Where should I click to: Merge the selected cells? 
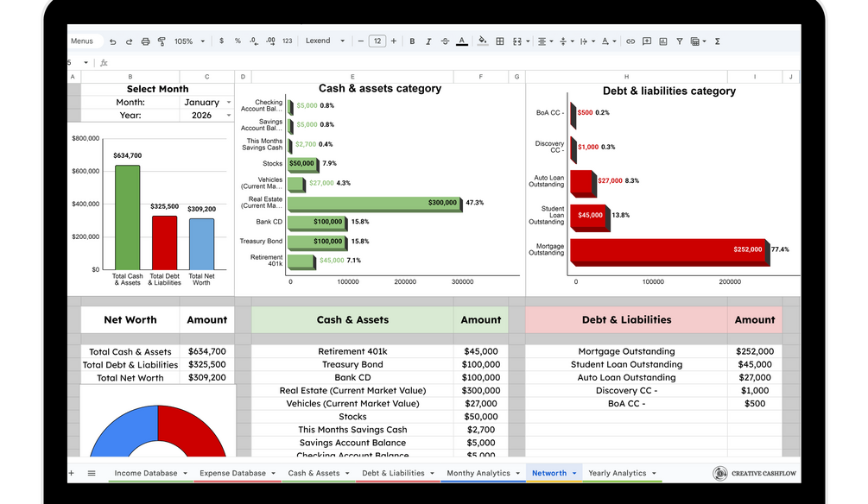pyautogui.click(x=517, y=41)
